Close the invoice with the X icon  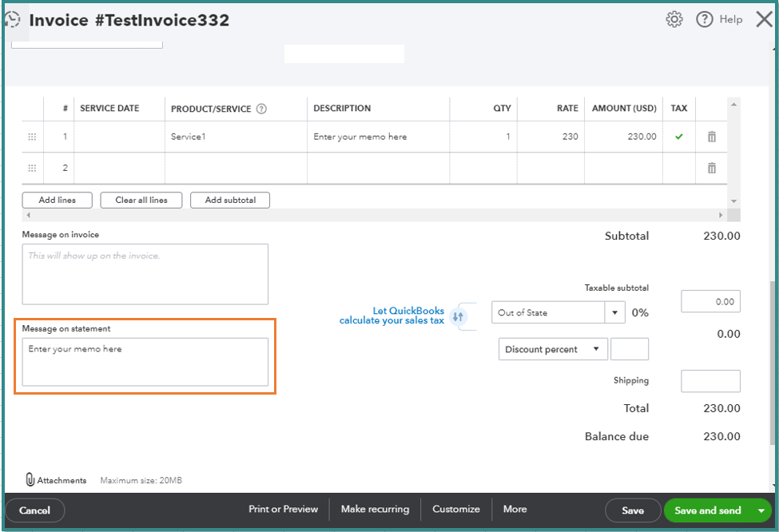765,19
